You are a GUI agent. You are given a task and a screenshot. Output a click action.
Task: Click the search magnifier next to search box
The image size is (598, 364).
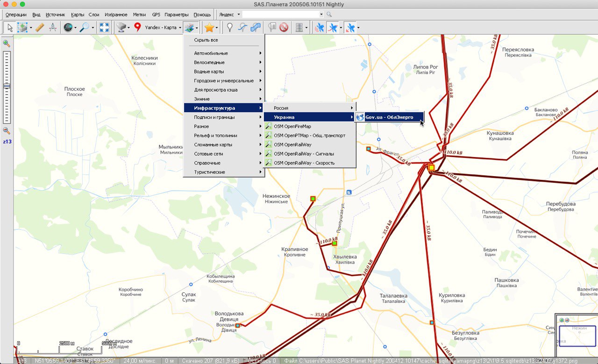point(329,14)
